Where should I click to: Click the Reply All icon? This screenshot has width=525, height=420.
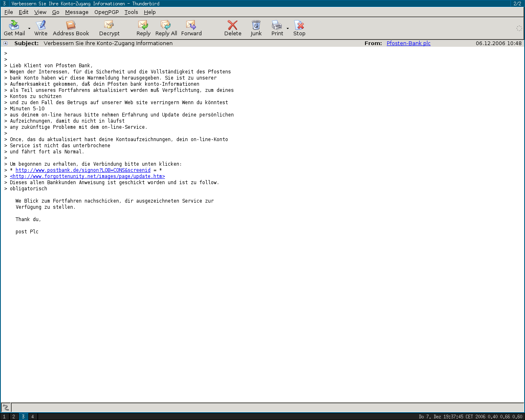(x=166, y=25)
